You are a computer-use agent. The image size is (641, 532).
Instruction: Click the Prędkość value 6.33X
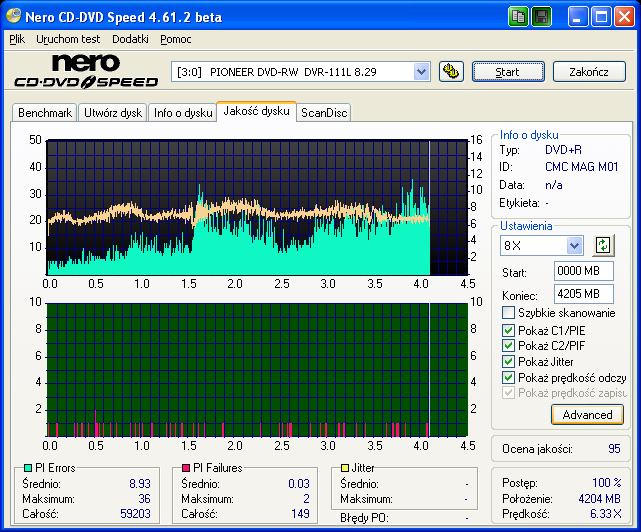click(x=605, y=514)
